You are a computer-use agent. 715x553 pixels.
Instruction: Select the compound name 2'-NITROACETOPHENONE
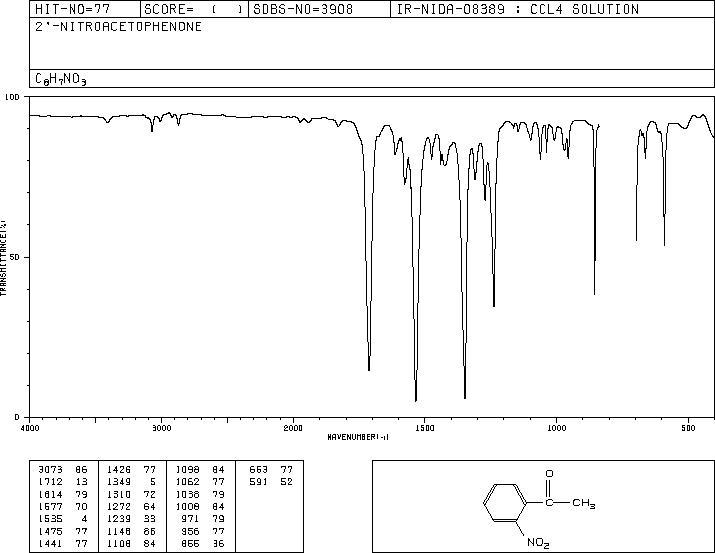pos(118,27)
